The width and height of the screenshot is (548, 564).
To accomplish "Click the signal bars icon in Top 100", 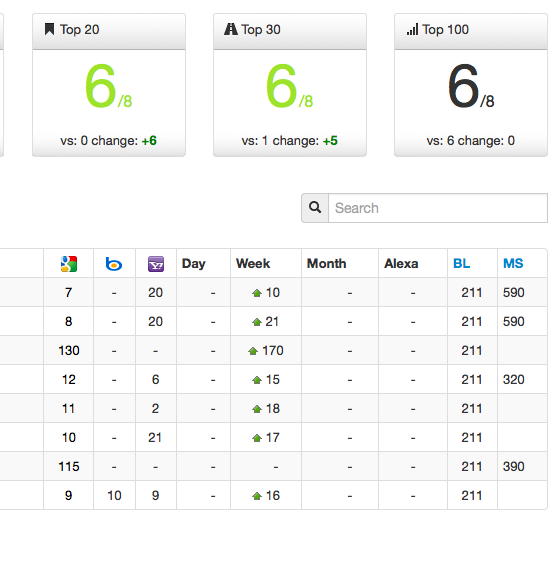I will [x=412, y=29].
